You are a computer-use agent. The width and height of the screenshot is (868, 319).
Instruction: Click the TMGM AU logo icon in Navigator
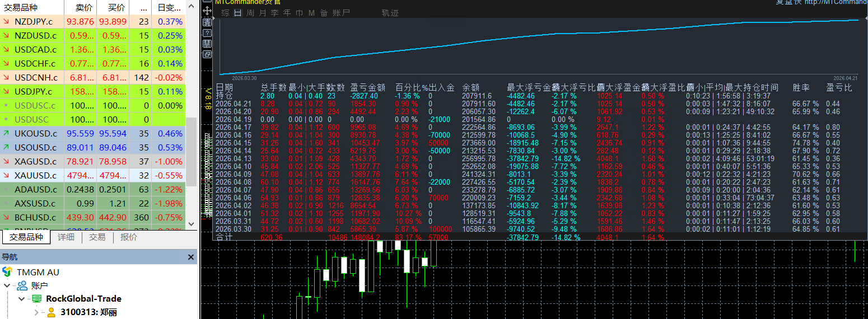(x=7, y=272)
